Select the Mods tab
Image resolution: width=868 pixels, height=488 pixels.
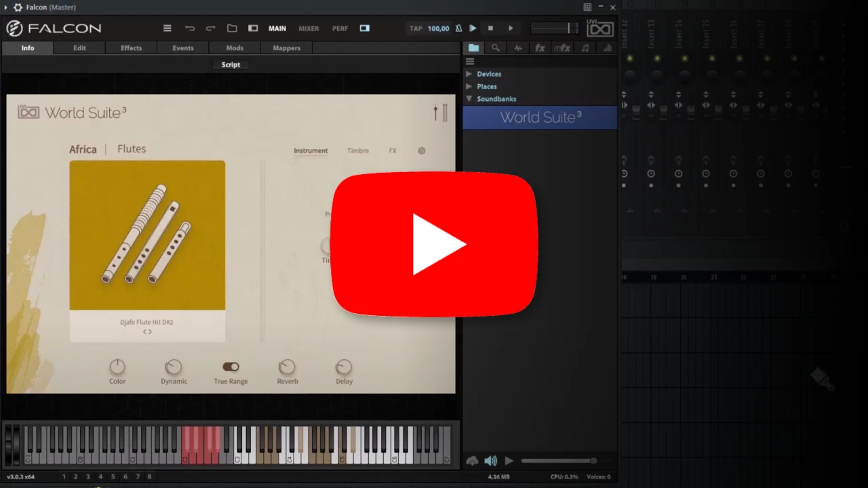tap(235, 48)
